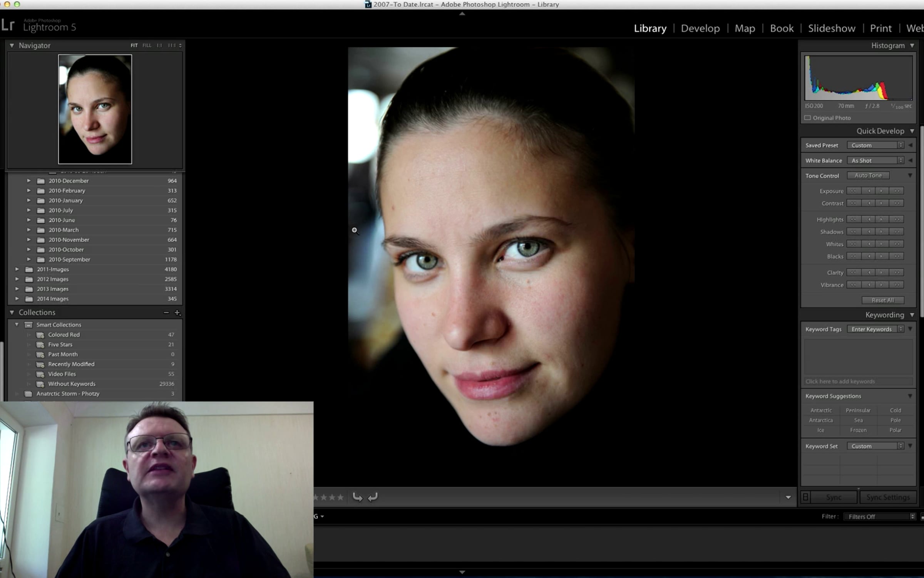The image size is (924, 578).
Task: Click the keywords entry field
Action: click(858, 381)
